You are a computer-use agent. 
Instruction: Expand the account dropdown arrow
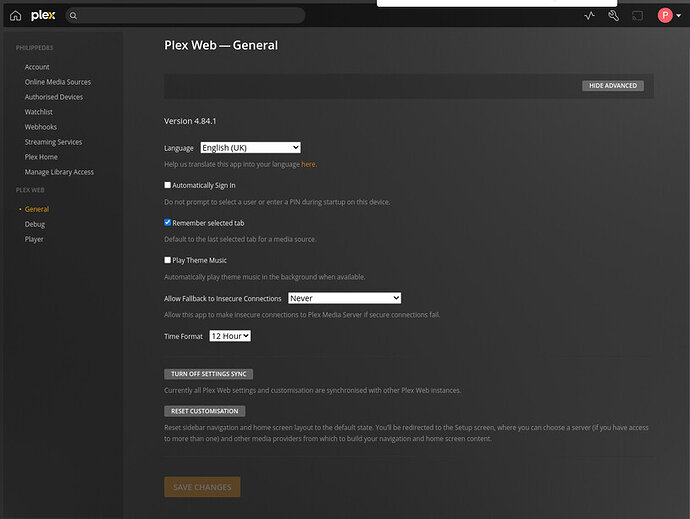679,16
